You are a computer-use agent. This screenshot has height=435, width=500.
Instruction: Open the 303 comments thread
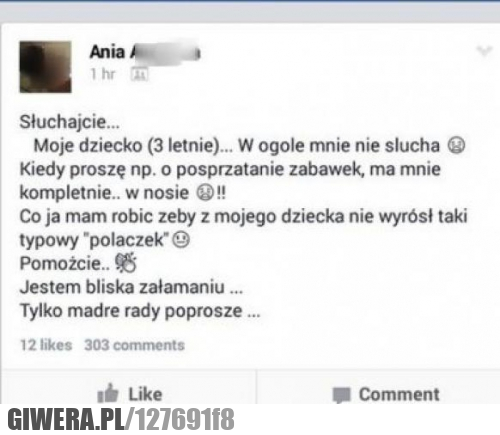coord(134,345)
